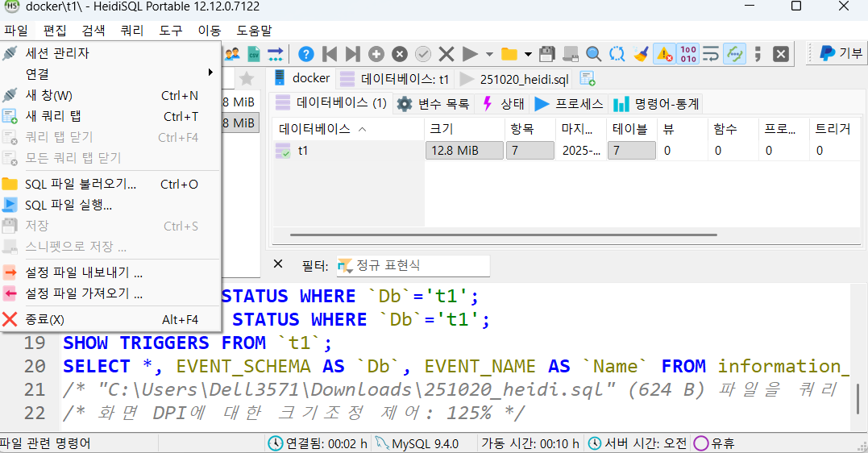The image size is (868, 453).
Task: Click the broom clear-query icon
Action: point(641,54)
